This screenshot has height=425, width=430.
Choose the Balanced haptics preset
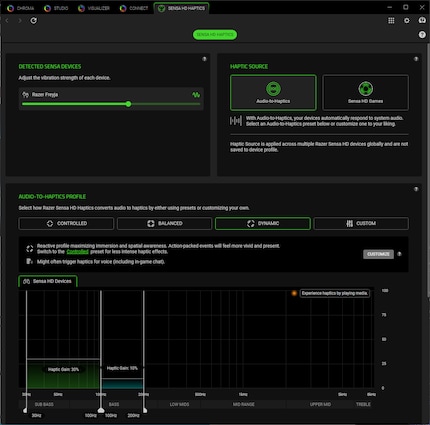[x=164, y=223]
